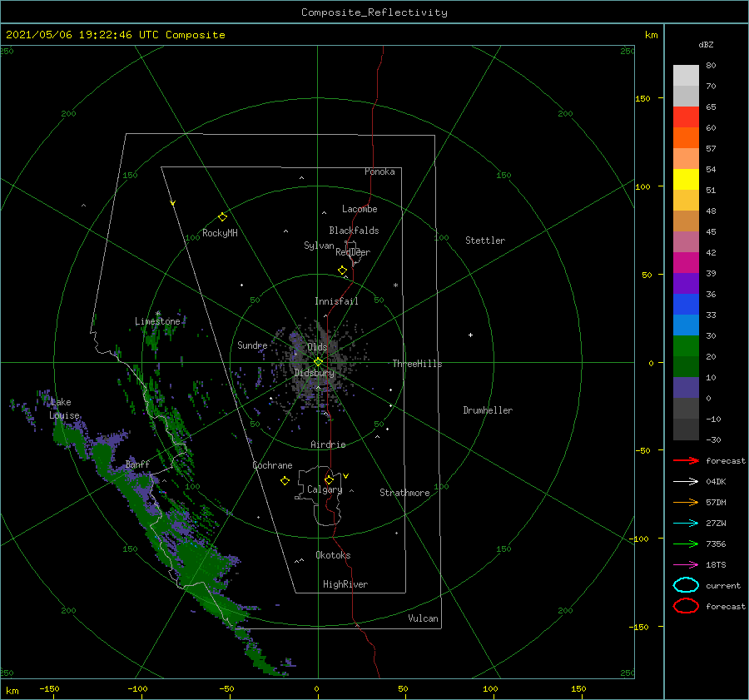
Task: Click the Banff town label
Action: click(137, 464)
